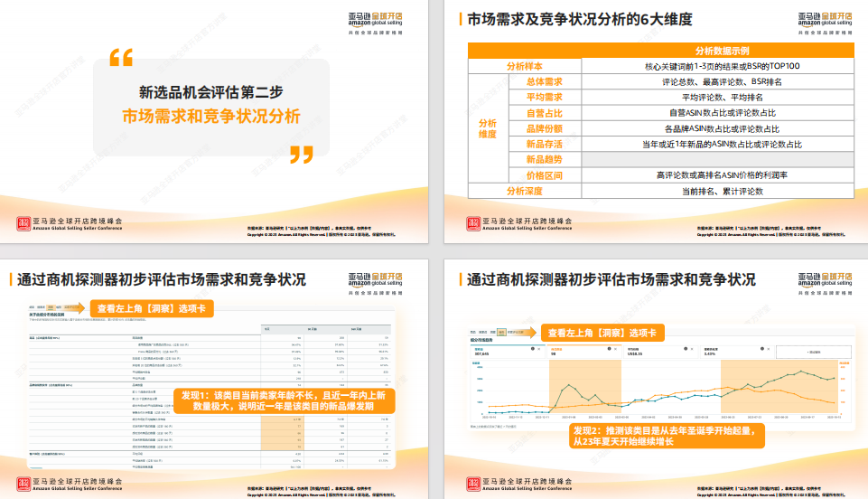The image size is (868, 499).
Task: Click red conference seal icon on 6大维度 slide
Action: (473, 224)
